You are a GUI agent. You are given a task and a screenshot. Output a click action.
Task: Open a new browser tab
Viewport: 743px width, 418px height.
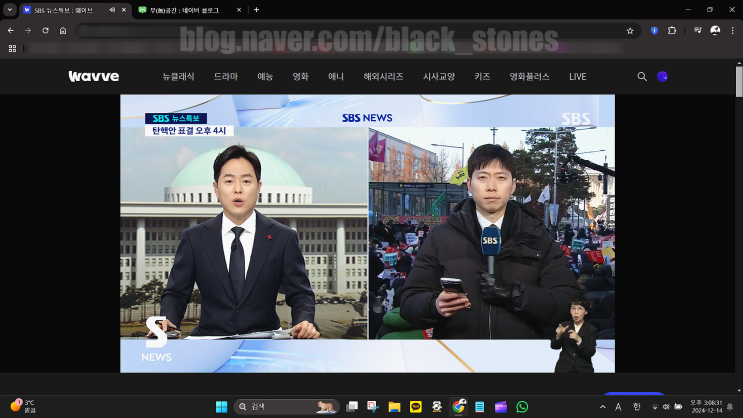point(256,9)
